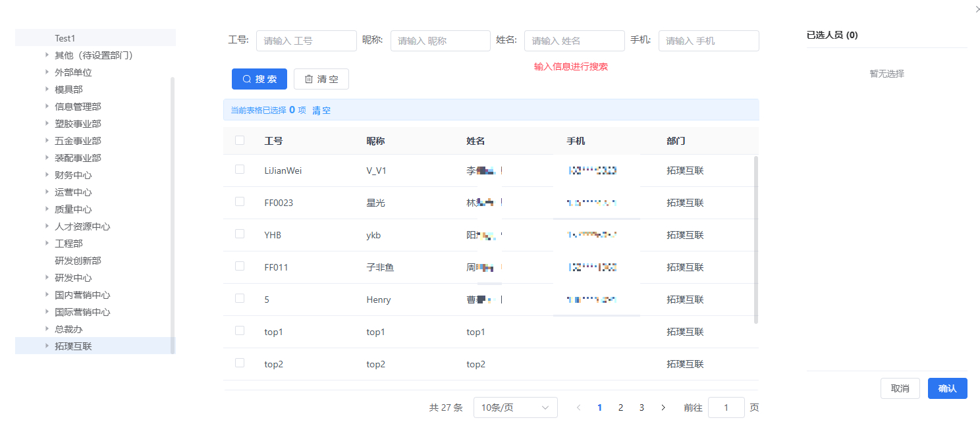
Task: Select 人才资源中心 in the department tree
Action: point(82,226)
